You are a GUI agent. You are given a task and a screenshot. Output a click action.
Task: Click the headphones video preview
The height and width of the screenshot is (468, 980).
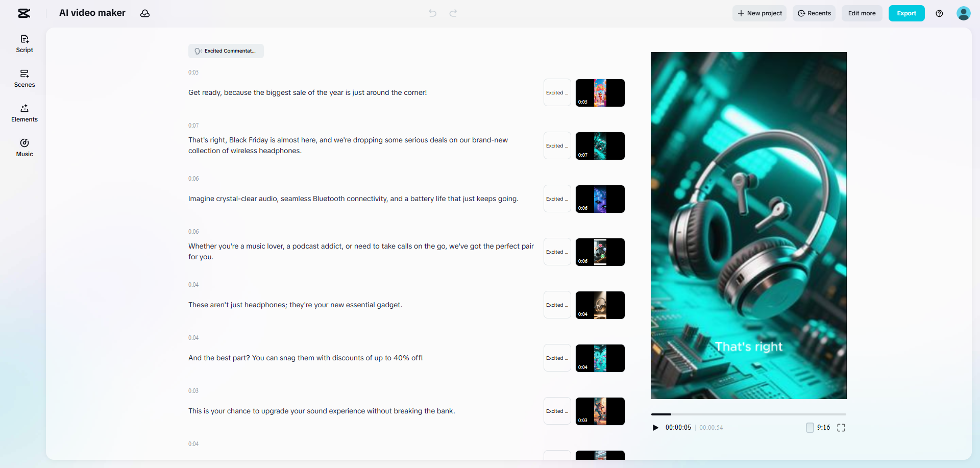tap(748, 226)
